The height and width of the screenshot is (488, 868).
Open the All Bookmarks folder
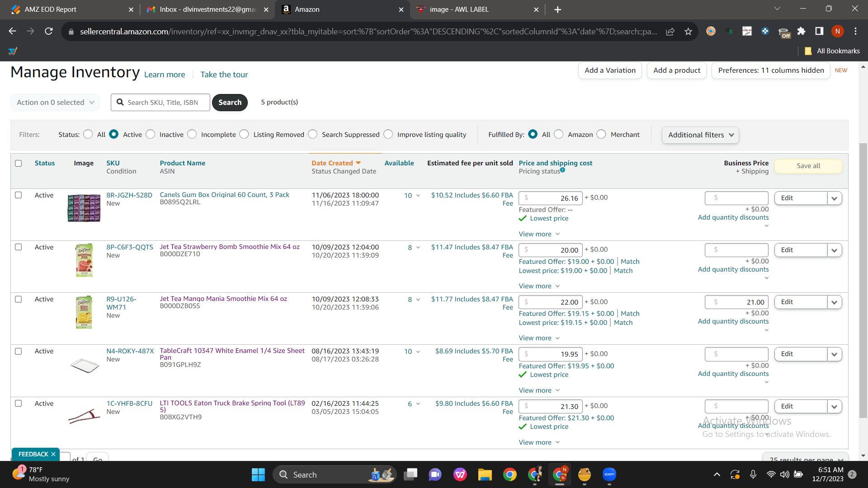point(832,51)
